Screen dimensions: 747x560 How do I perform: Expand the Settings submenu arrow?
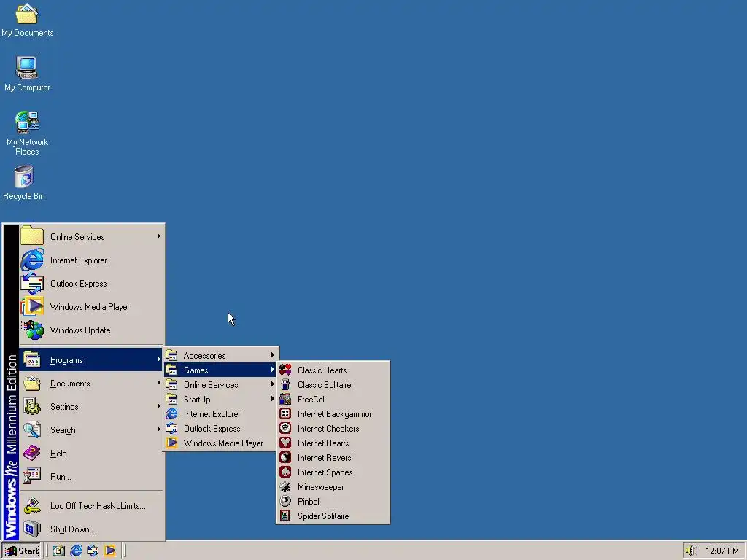[x=158, y=406]
